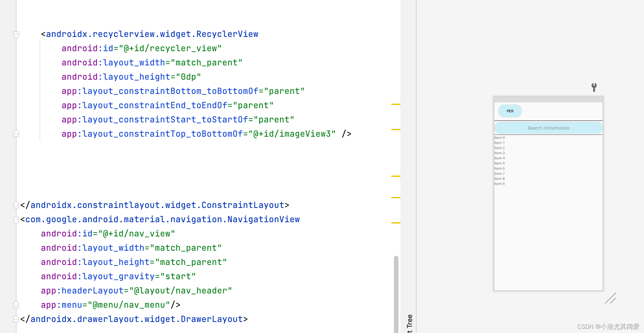The width and height of the screenshot is (644, 333).
Task: Click the "0dp" layout_height value
Action: (x=189, y=77)
